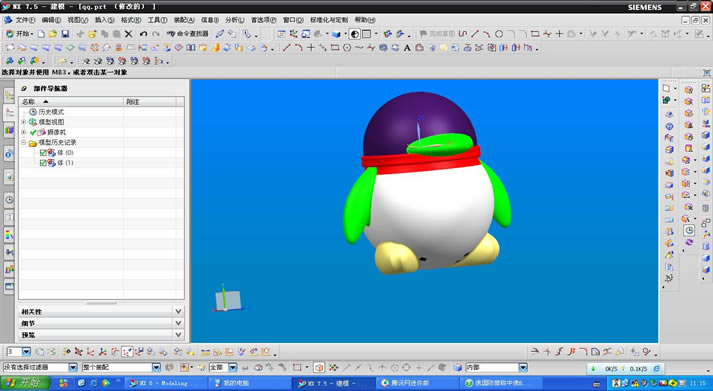The image size is (713, 391).
Task: Open the 编辑(E) menu
Action: (x=51, y=20)
